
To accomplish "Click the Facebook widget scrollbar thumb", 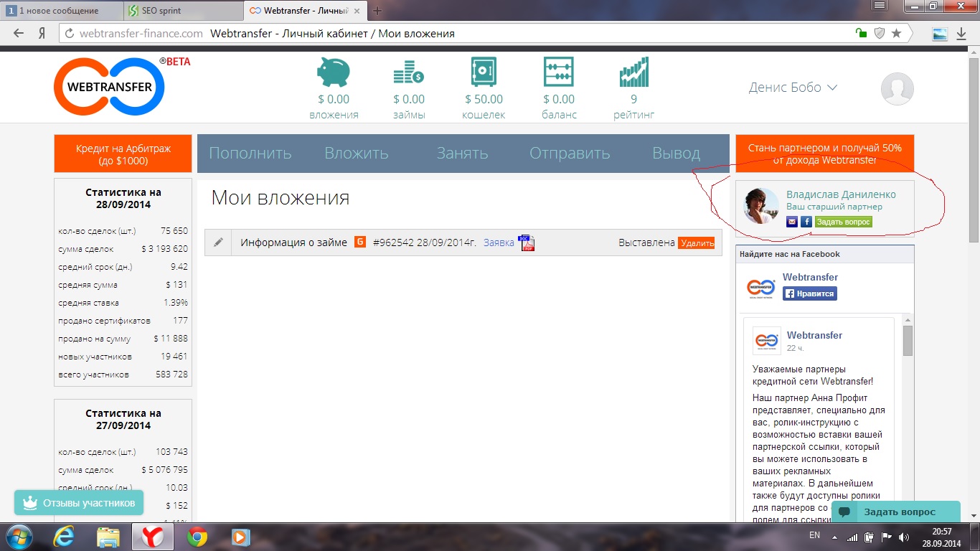I will (x=908, y=341).
